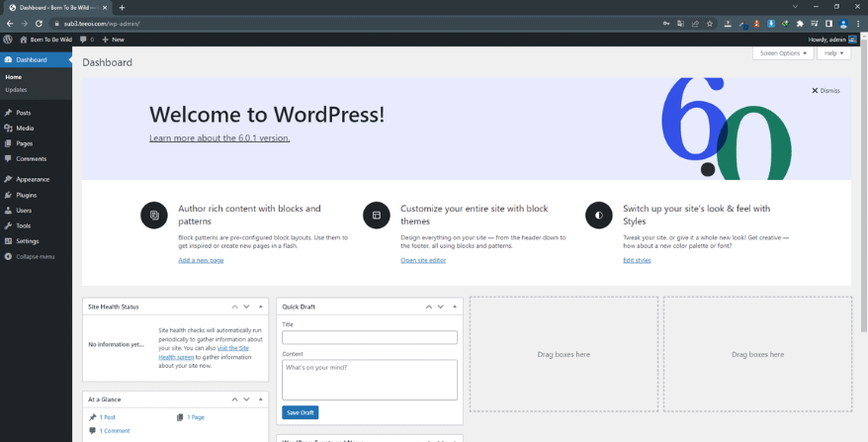Open the Plugins section icon

point(8,195)
